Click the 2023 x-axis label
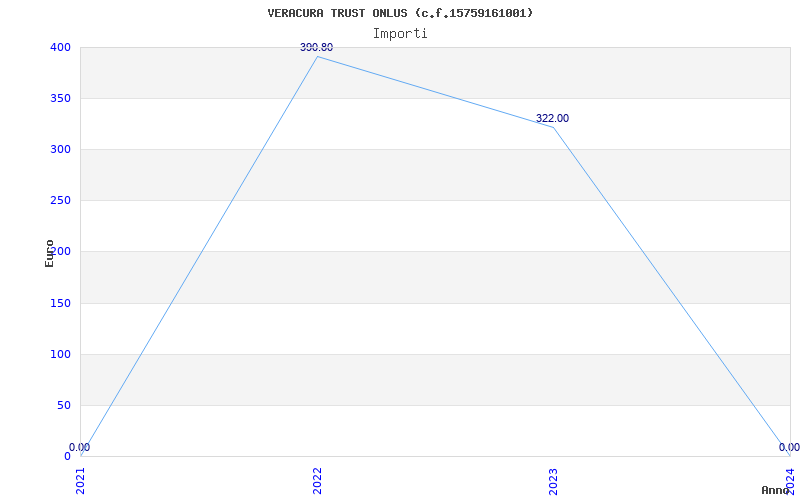The image size is (800, 500). point(554,482)
